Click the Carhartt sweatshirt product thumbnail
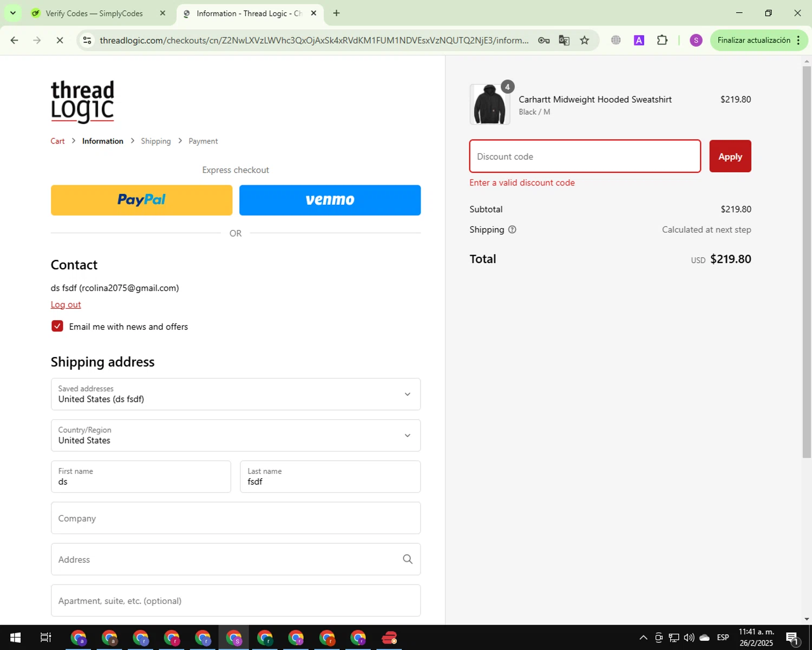Image resolution: width=812 pixels, height=650 pixels. [490, 105]
